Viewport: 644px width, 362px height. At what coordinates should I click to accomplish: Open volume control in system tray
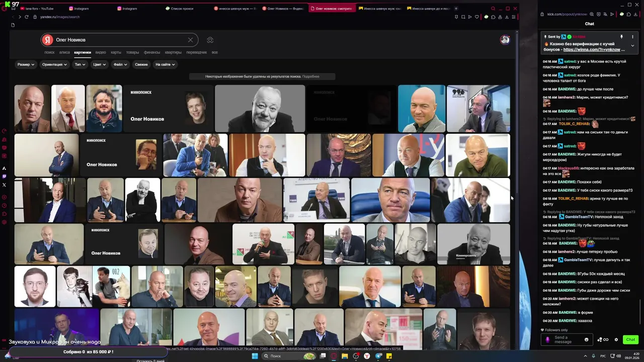[619, 356]
